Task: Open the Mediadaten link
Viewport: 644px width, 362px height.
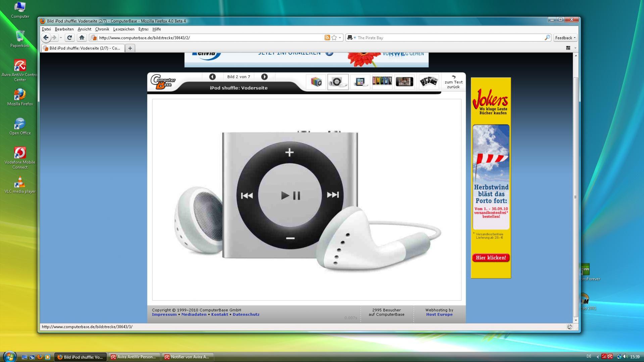Action: click(x=194, y=315)
